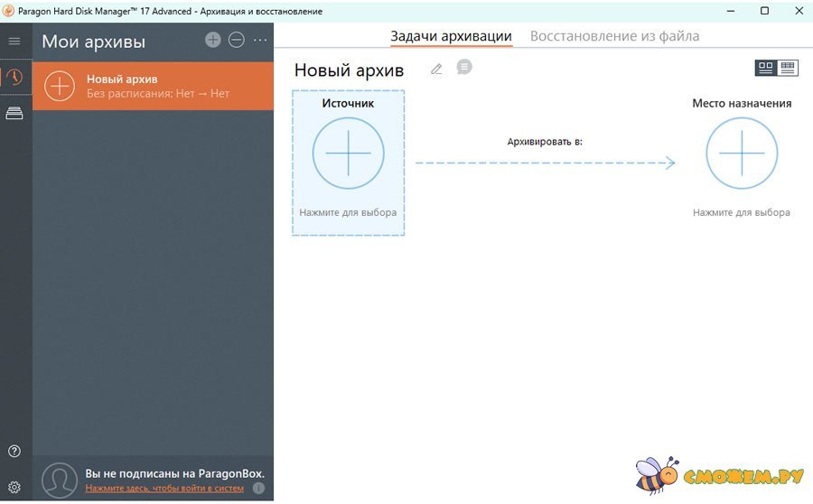Screen dimensions: 813x504
Task: Open settings via the gear icon
Action: [14, 487]
